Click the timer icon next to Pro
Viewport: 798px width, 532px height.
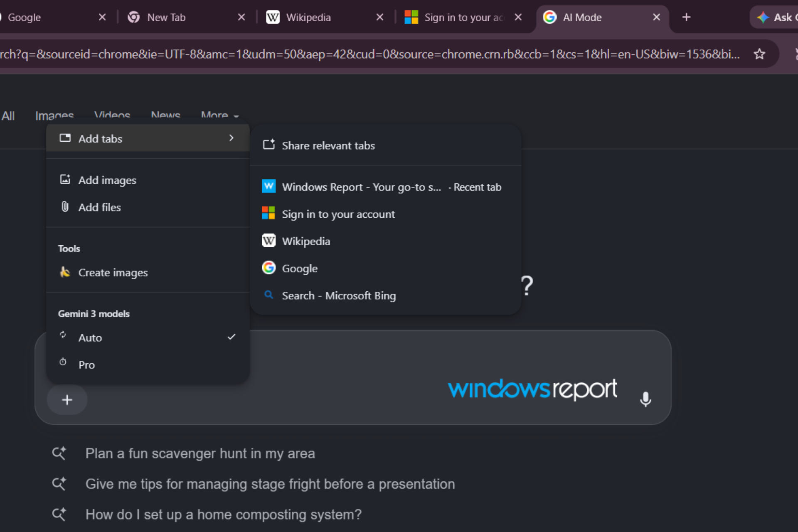(x=63, y=362)
